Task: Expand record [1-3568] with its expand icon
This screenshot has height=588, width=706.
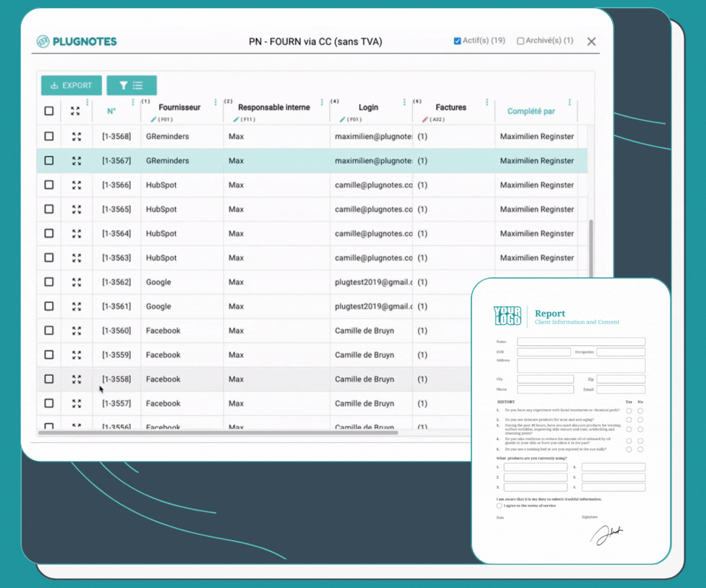Action: tap(76, 136)
